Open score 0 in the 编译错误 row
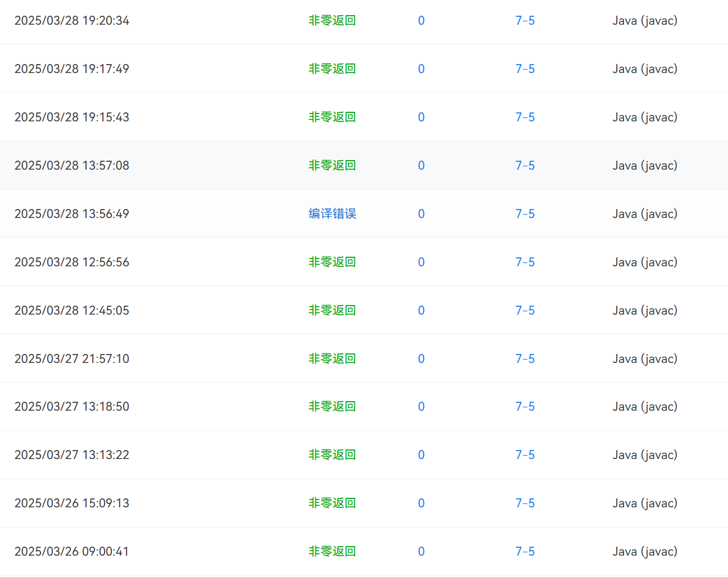Viewport: 728px width, 577px height. (x=421, y=213)
